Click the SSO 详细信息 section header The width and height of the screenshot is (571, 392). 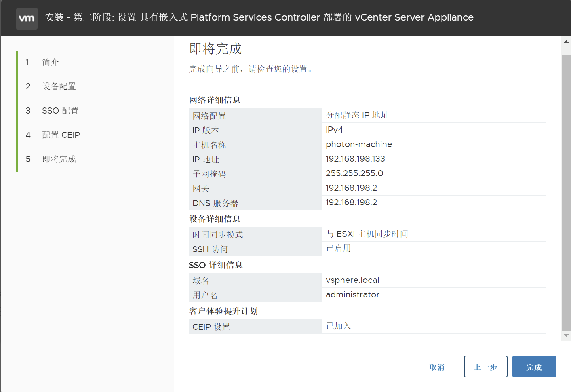coord(215,265)
